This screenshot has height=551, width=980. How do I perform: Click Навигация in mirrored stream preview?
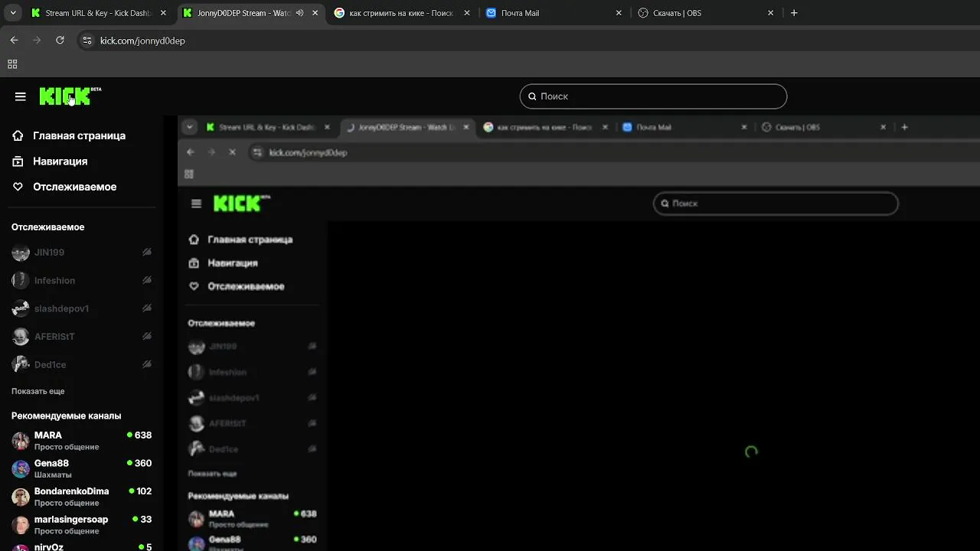click(x=223, y=263)
